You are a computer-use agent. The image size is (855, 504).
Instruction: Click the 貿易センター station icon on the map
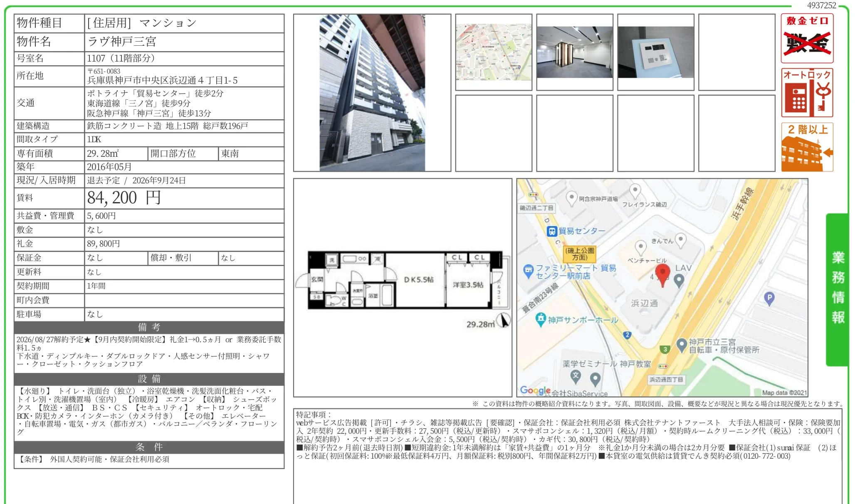pyautogui.click(x=551, y=231)
